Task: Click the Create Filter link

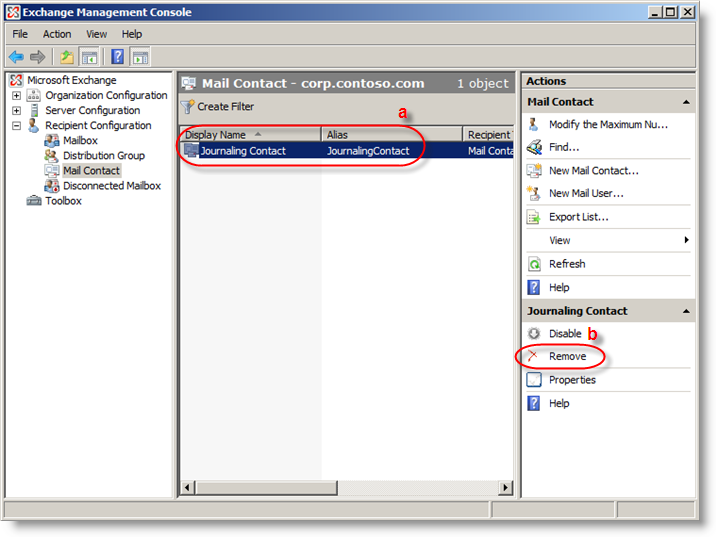Action: 226,107
